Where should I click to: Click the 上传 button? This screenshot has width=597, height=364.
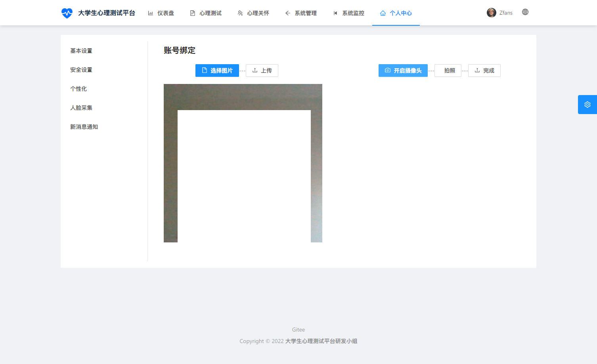click(262, 71)
